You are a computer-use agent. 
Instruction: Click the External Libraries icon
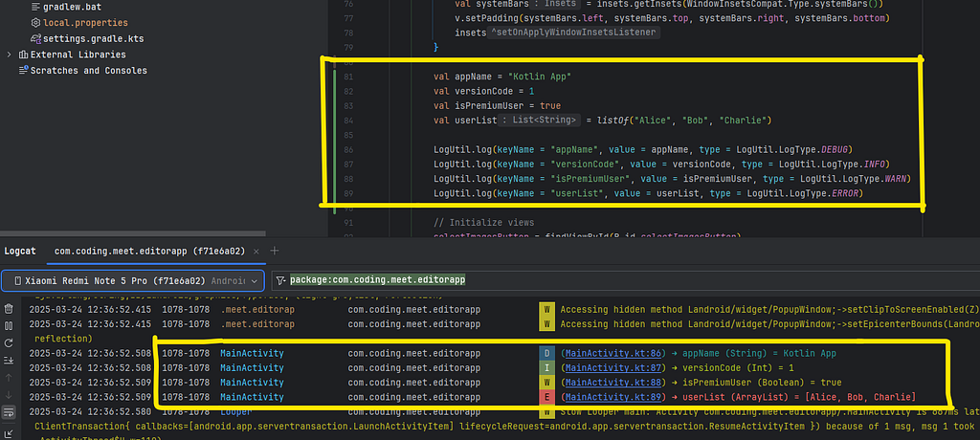(x=24, y=55)
